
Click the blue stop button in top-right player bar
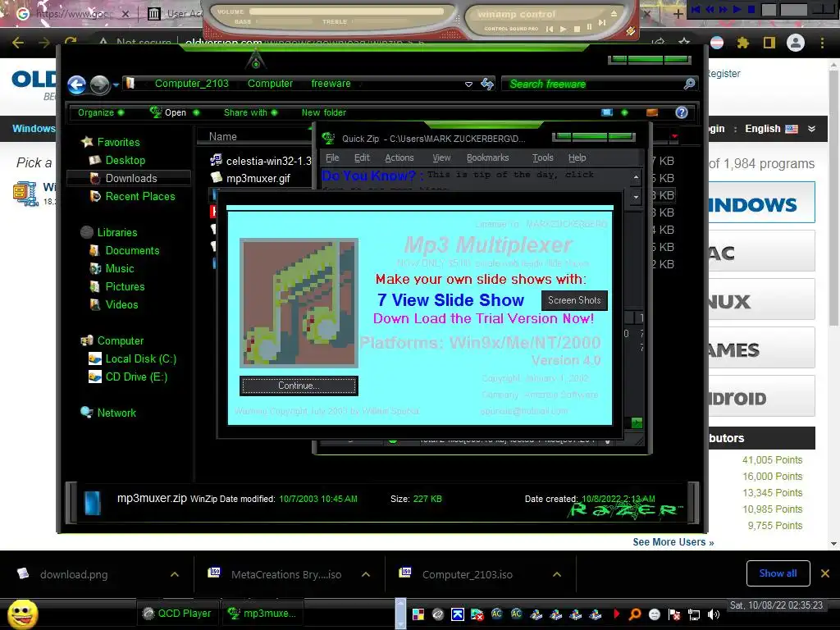click(751, 9)
